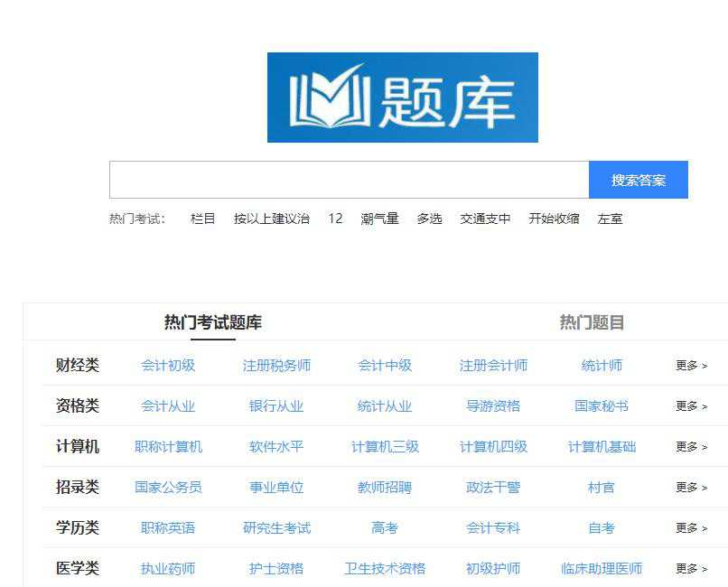The image size is (728, 587).
Task: Open the hot keyword 按以上建议治
Action: 272,219
